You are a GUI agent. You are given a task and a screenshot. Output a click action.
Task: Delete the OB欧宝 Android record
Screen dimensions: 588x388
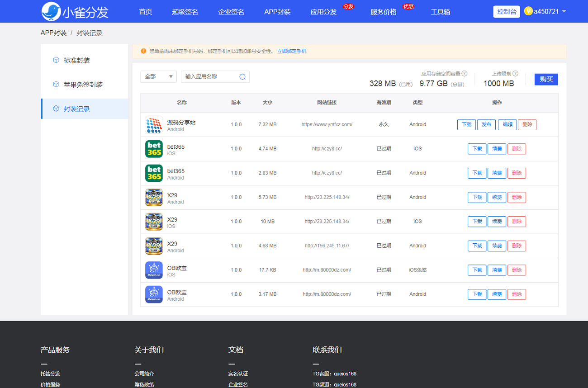pos(517,294)
